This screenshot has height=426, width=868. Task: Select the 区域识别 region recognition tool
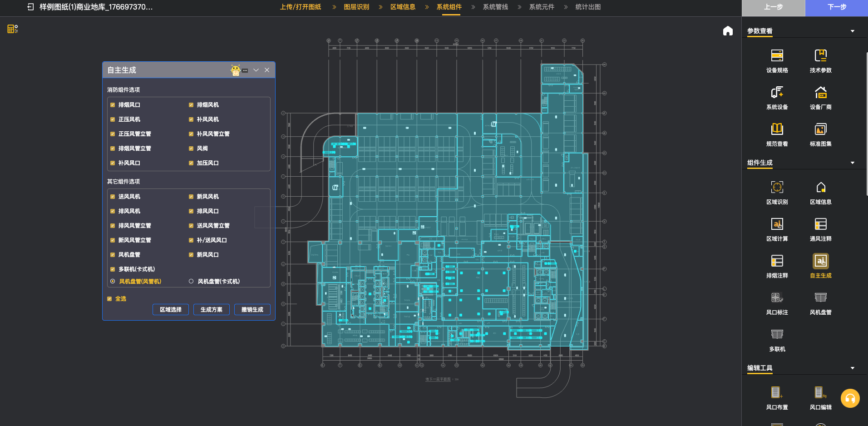coord(777,188)
